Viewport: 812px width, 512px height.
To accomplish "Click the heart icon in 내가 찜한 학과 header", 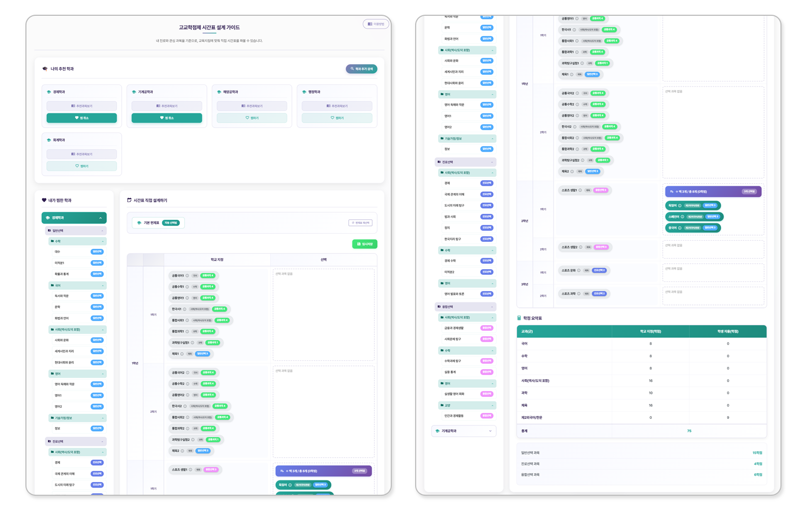I will (x=44, y=201).
